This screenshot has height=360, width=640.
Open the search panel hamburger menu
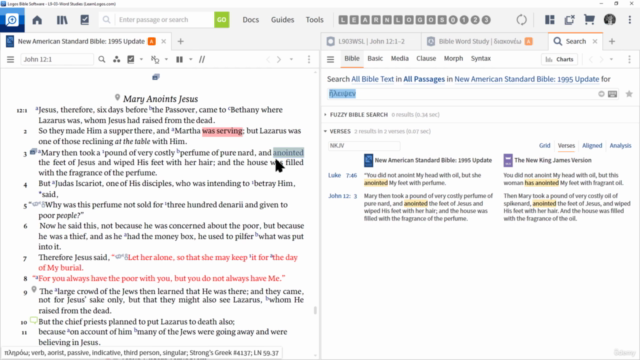point(331,60)
